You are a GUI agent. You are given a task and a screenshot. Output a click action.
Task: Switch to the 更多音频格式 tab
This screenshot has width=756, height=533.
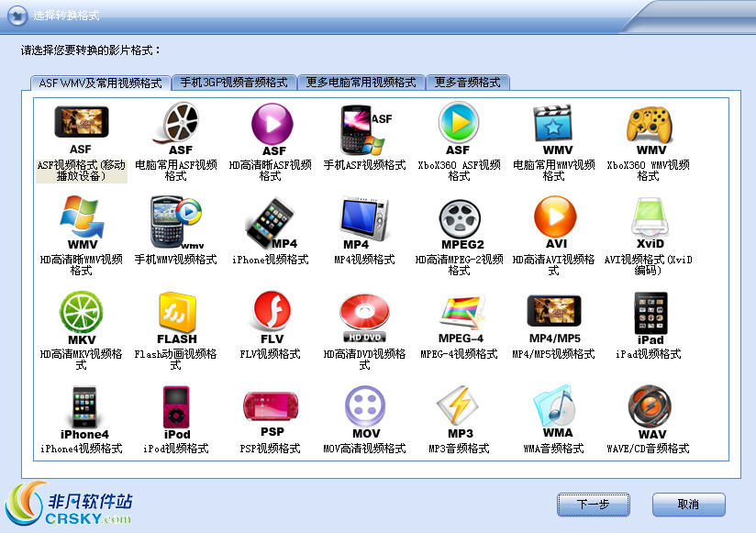point(468,83)
